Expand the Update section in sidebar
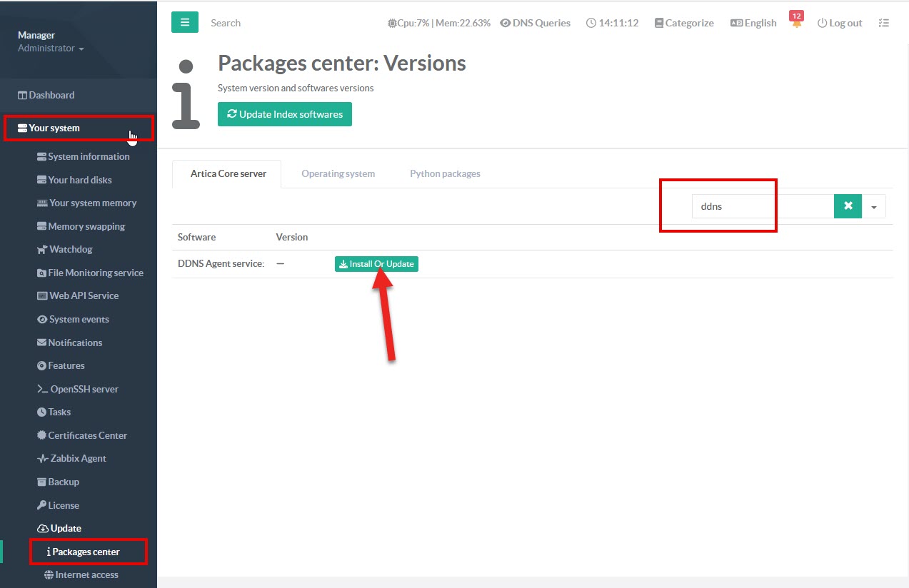 (66, 528)
